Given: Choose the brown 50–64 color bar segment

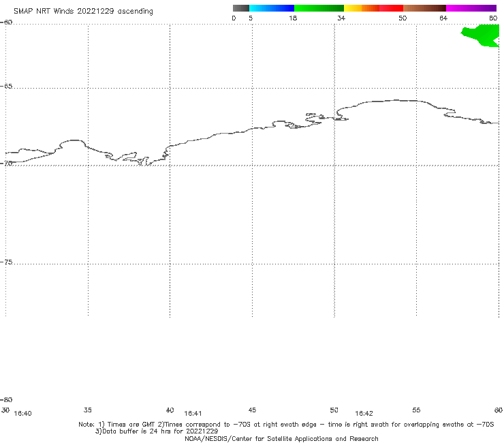Looking at the screenshot, I should pyautogui.click(x=424, y=8).
